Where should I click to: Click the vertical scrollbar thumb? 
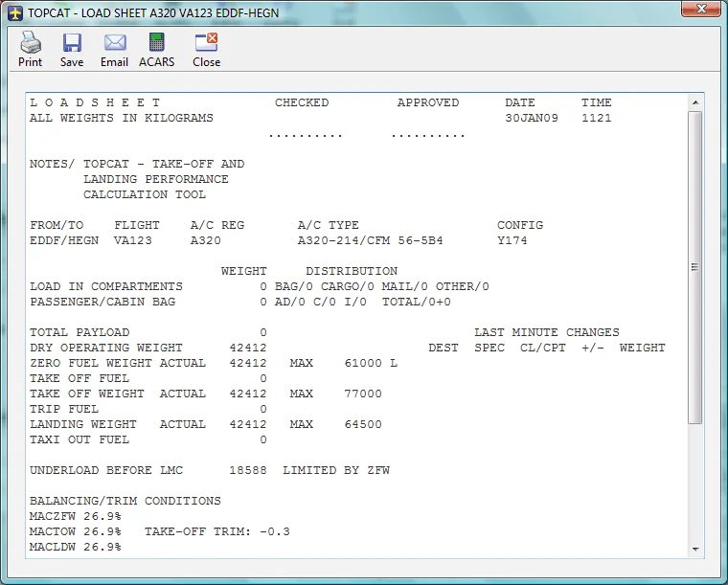coord(695,267)
